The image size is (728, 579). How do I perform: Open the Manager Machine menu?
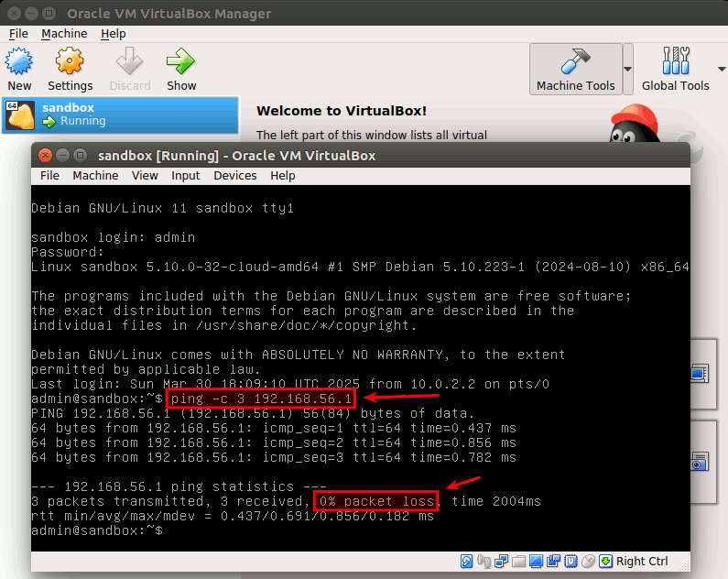(x=64, y=34)
